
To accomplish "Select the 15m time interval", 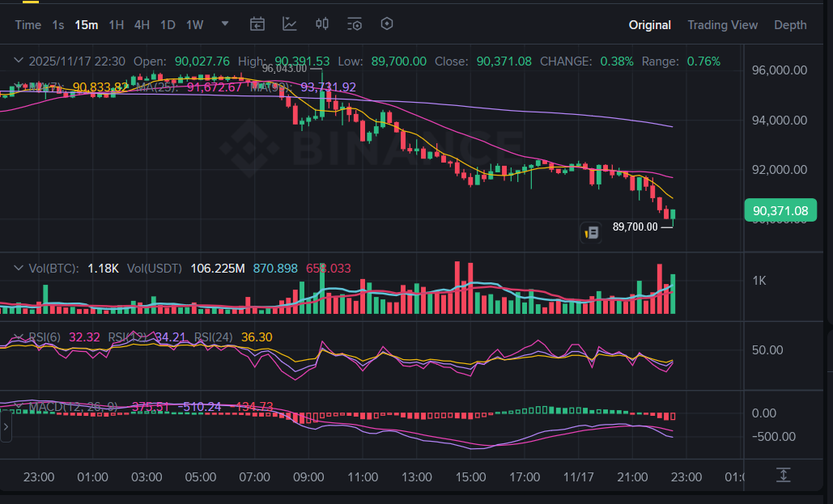I will tap(86, 25).
